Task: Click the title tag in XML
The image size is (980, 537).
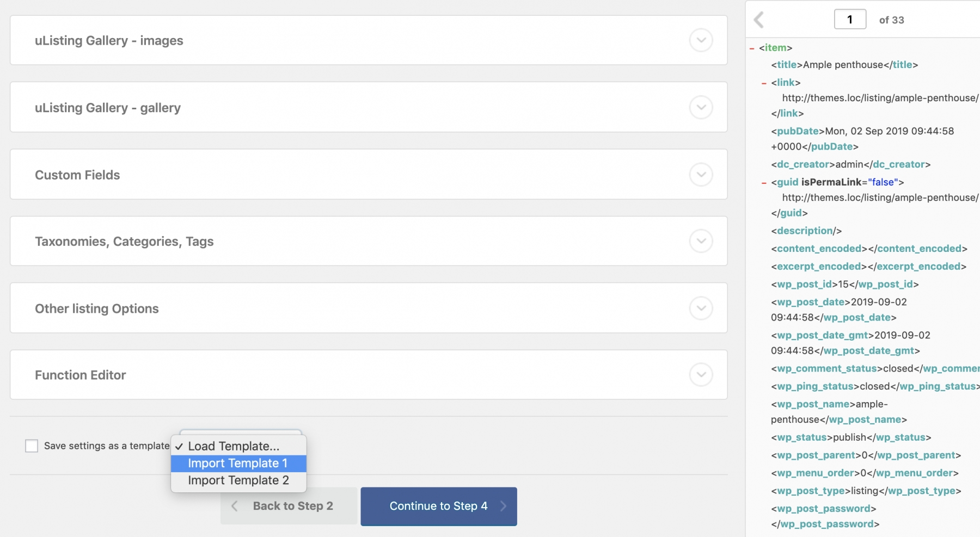Action: point(787,65)
